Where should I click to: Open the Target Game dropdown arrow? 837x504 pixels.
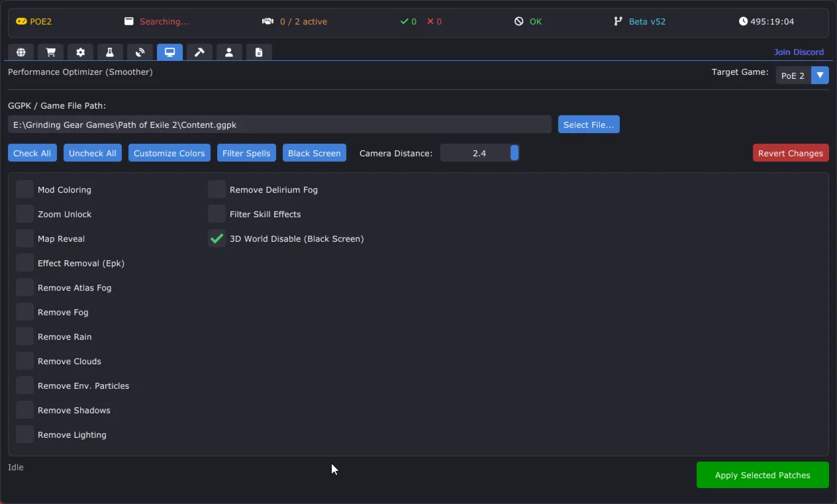coord(820,76)
